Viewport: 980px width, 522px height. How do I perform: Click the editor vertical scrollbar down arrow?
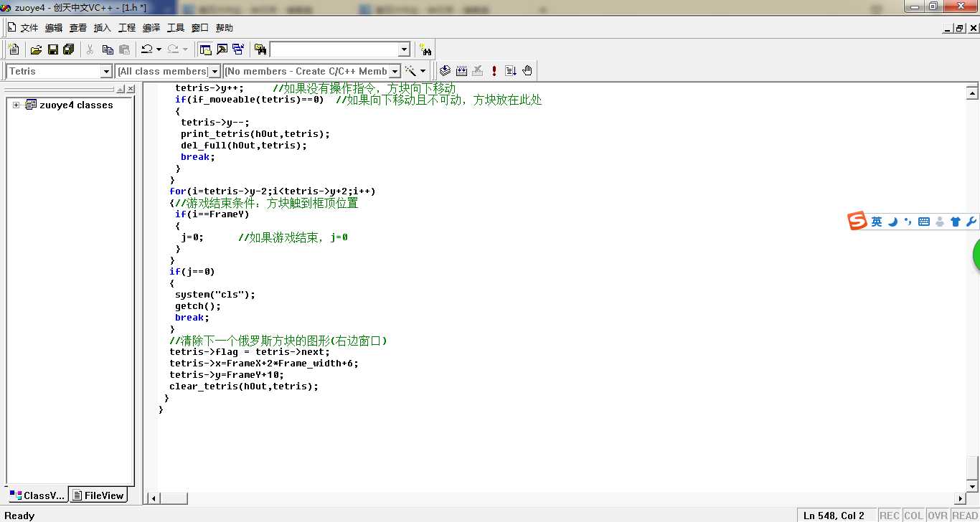[x=972, y=485]
